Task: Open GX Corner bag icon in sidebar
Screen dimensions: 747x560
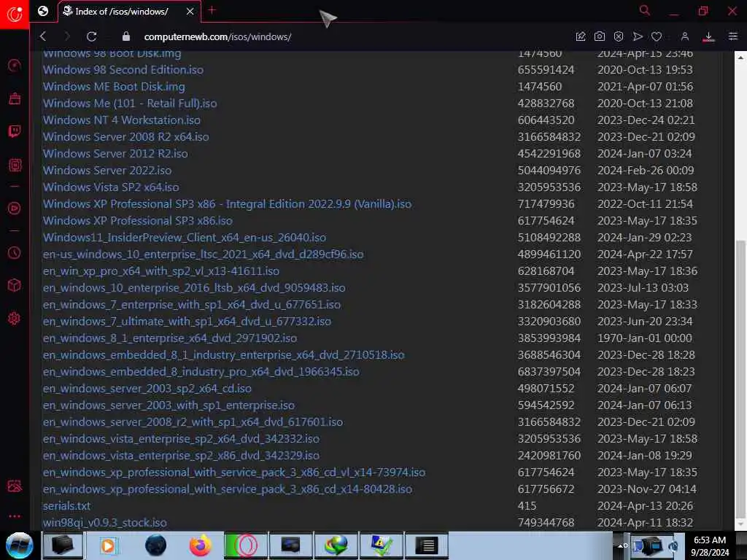Action: [x=15, y=98]
